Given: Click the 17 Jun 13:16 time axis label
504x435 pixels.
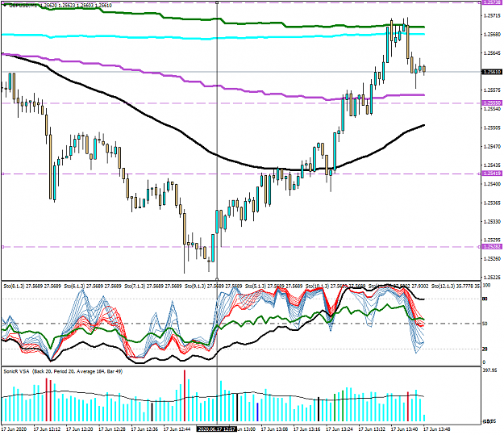Looking at the screenshot, I should coord(307,429).
